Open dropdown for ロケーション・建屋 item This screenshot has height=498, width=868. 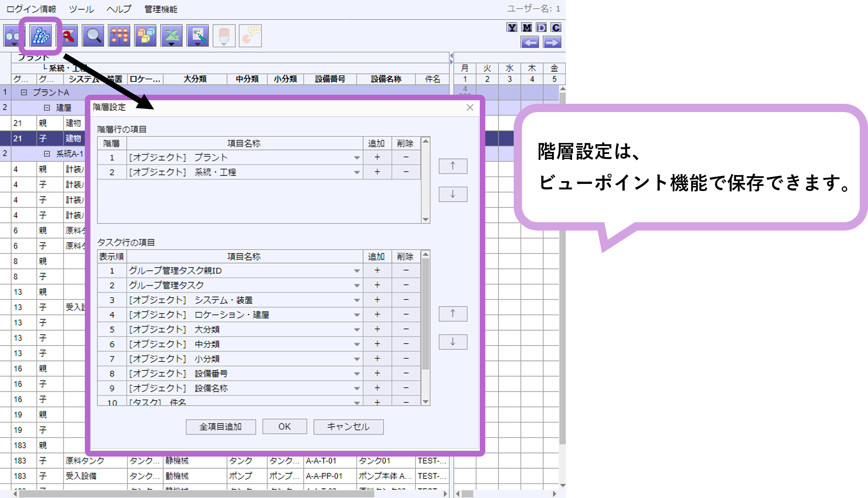pos(357,315)
